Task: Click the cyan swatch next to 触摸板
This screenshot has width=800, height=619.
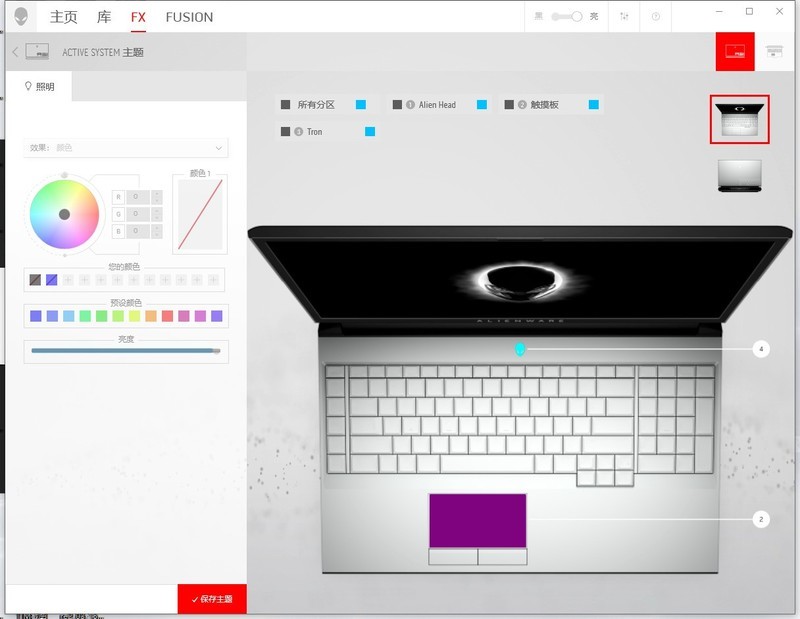Action: (593, 105)
